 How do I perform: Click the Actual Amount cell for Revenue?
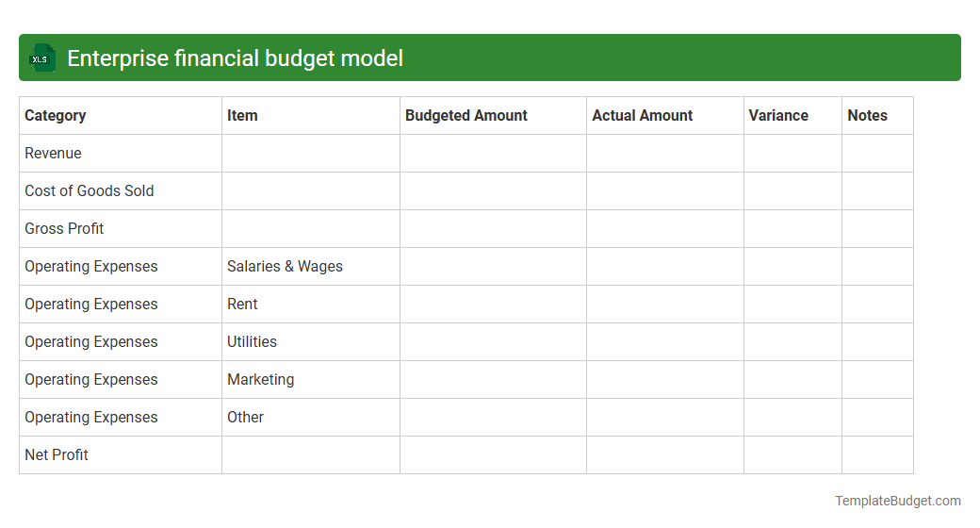tap(665, 154)
